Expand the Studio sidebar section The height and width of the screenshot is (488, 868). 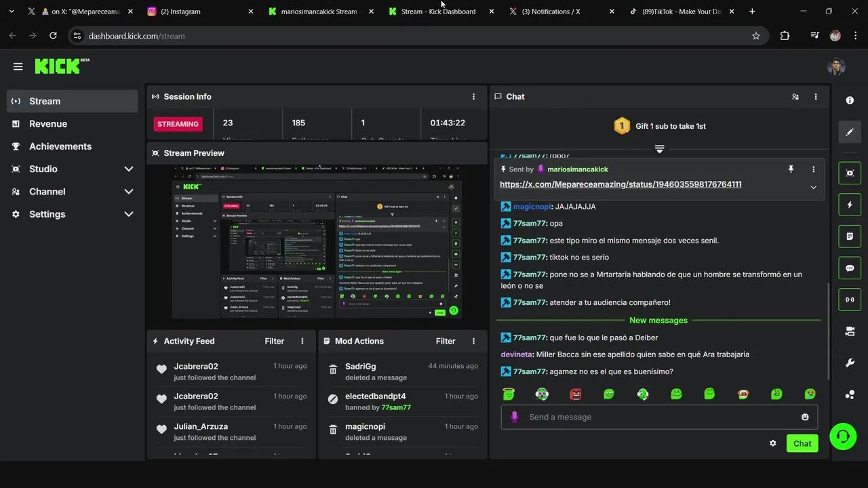click(x=73, y=169)
